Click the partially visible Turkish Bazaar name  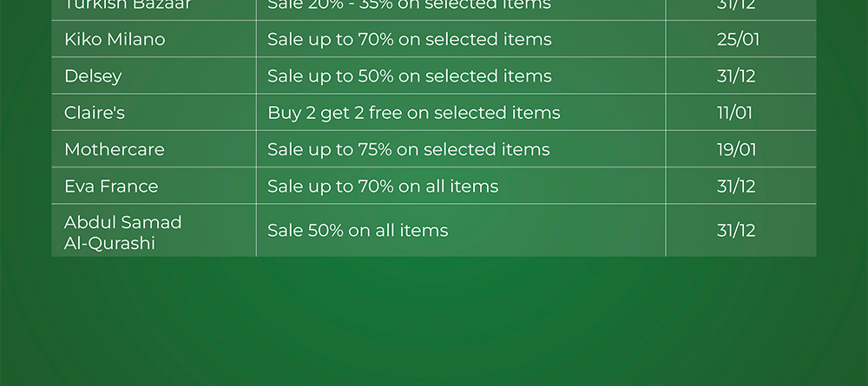(128, 5)
